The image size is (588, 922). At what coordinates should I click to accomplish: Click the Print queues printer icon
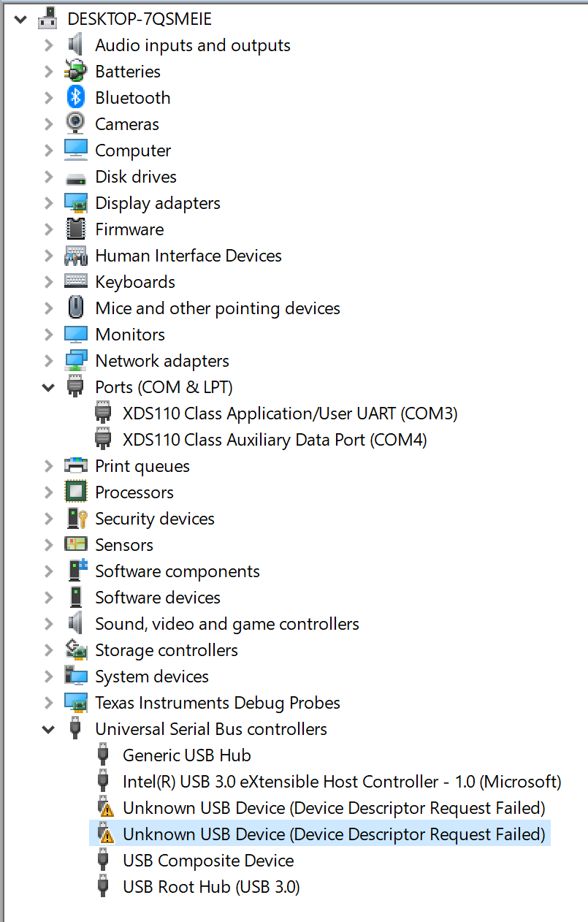pos(76,465)
